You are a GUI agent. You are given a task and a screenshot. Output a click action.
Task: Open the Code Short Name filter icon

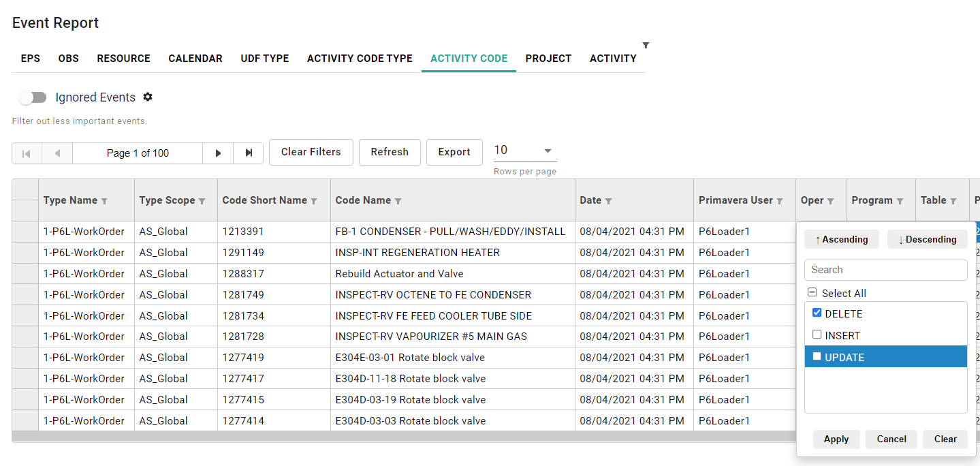pyautogui.click(x=314, y=201)
